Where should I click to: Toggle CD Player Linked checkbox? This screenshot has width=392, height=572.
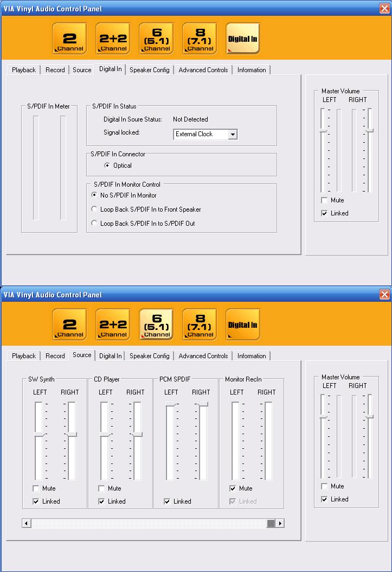(101, 501)
